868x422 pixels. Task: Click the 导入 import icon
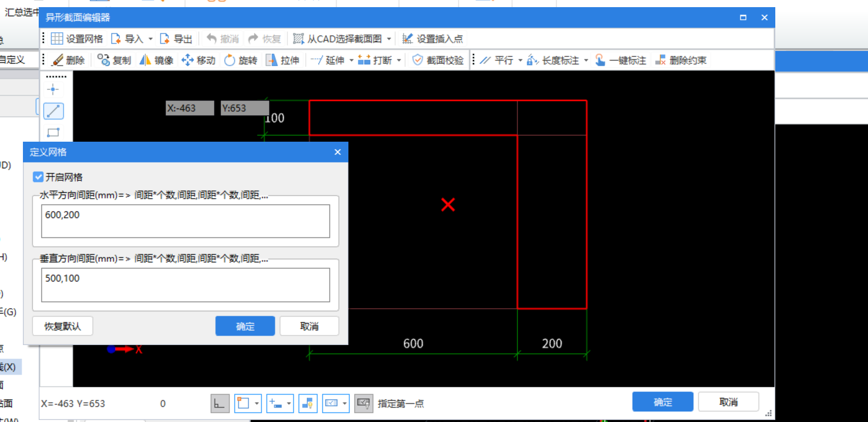pos(116,39)
